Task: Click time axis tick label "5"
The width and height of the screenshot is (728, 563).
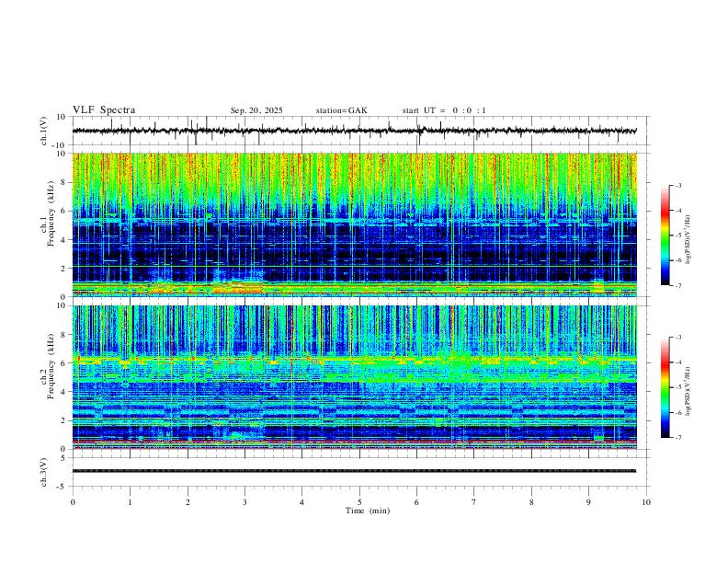Action: 359,502
